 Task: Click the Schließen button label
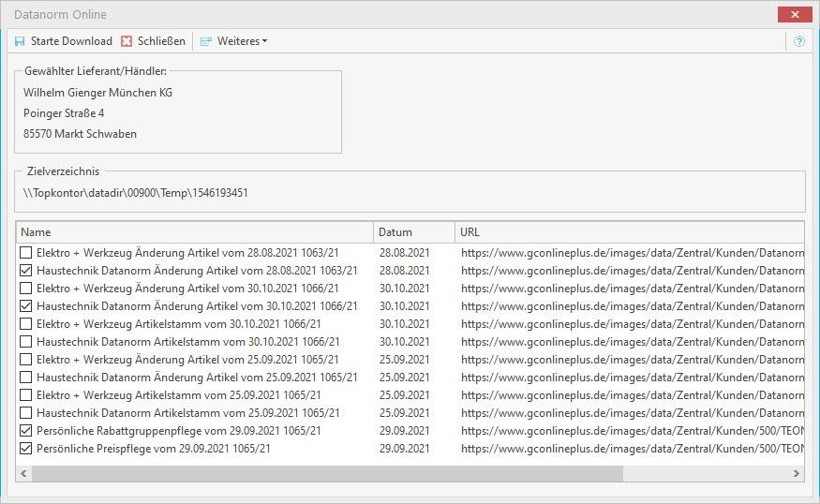click(x=161, y=41)
